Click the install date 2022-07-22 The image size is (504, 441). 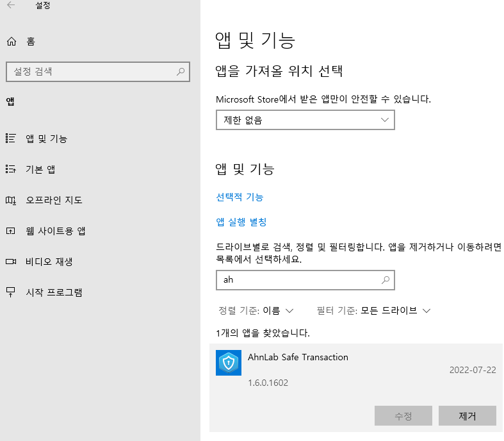click(473, 370)
